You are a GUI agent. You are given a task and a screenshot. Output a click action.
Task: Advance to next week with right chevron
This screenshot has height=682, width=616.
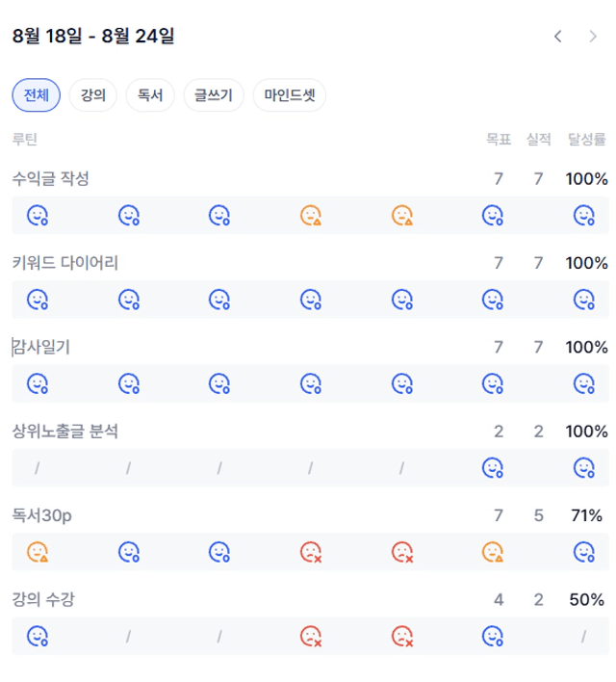pyautogui.click(x=593, y=36)
